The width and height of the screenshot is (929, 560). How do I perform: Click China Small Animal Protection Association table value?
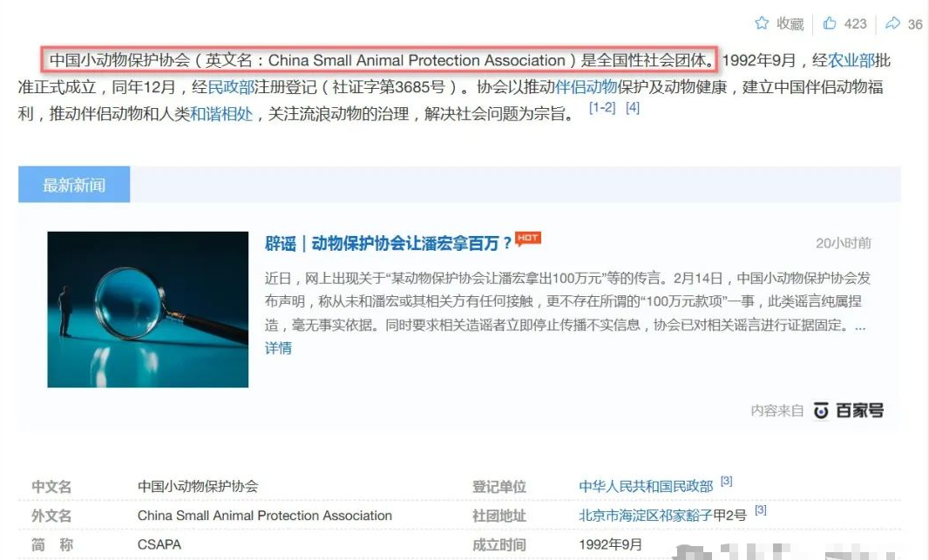[265, 516]
